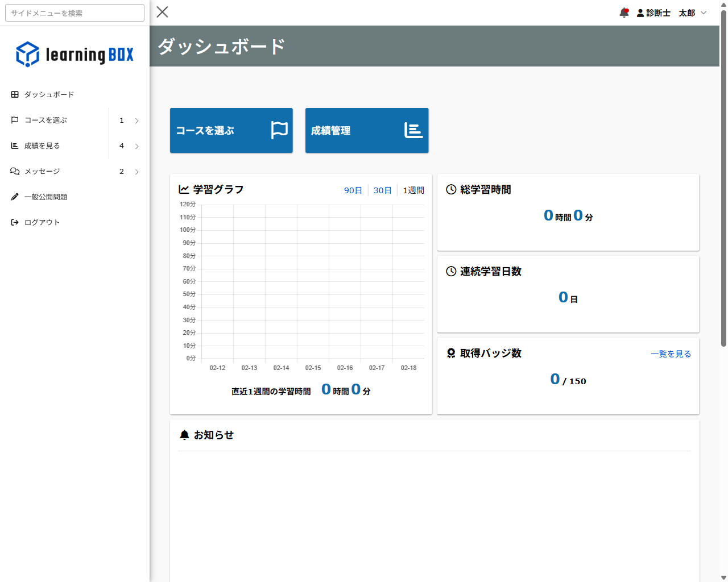Click the ログアウト exit icon
The height and width of the screenshot is (582, 728).
click(x=14, y=222)
